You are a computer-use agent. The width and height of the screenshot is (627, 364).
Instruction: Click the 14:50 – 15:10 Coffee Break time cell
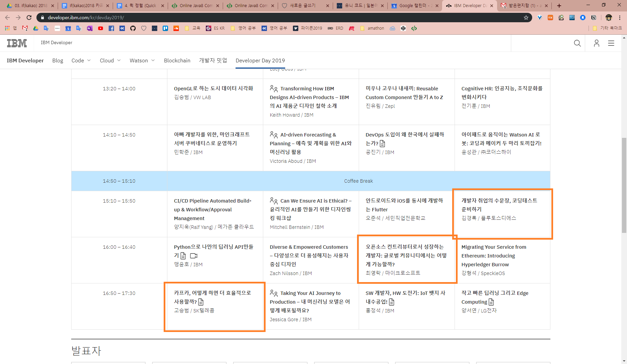tap(119, 181)
